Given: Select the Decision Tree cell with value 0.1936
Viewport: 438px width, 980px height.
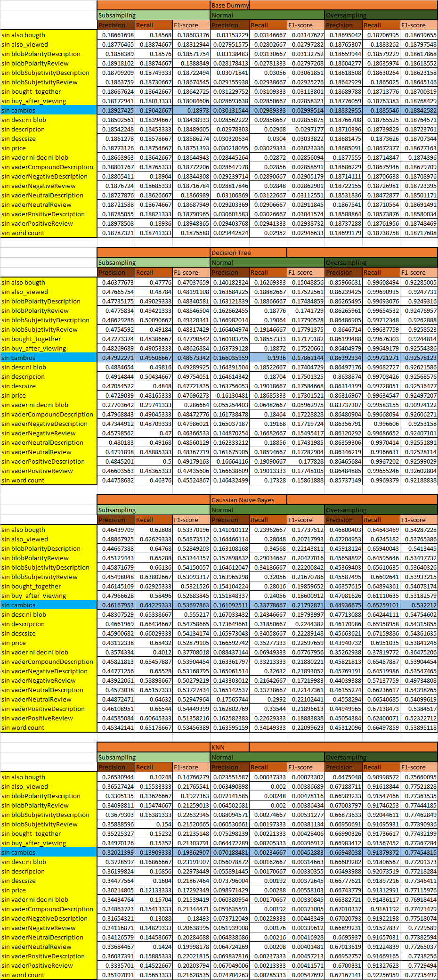Looking at the screenshot, I should 268,358.
